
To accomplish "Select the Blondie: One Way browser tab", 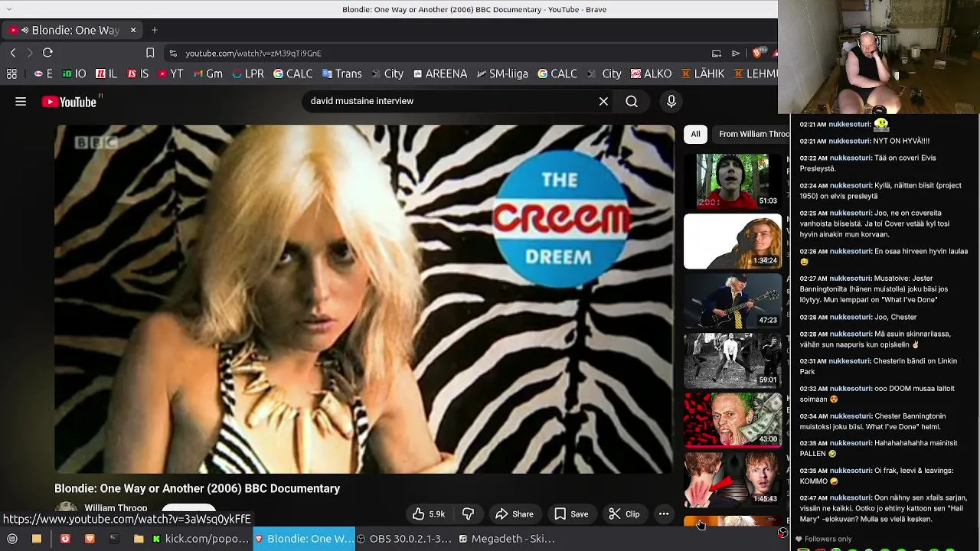I will click(70, 30).
